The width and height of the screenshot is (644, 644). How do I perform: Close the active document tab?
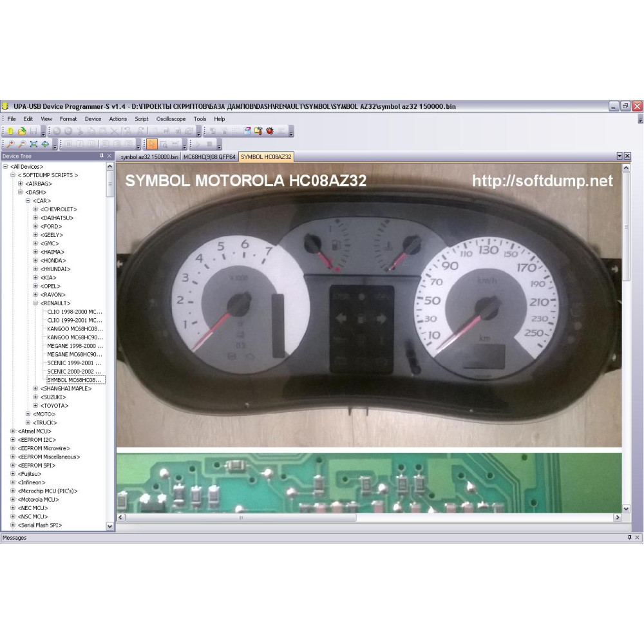pyautogui.click(x=627, y=156)
